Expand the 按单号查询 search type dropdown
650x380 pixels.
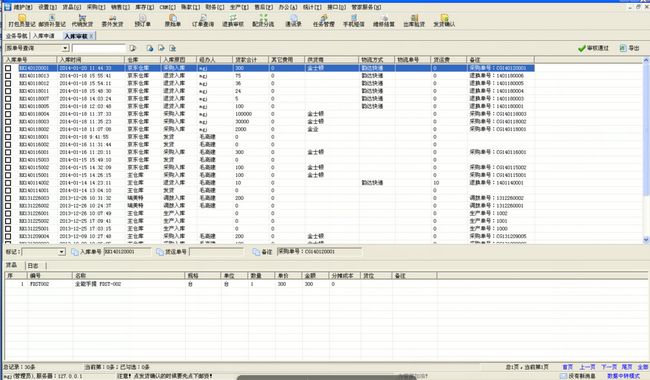(65, 48)
